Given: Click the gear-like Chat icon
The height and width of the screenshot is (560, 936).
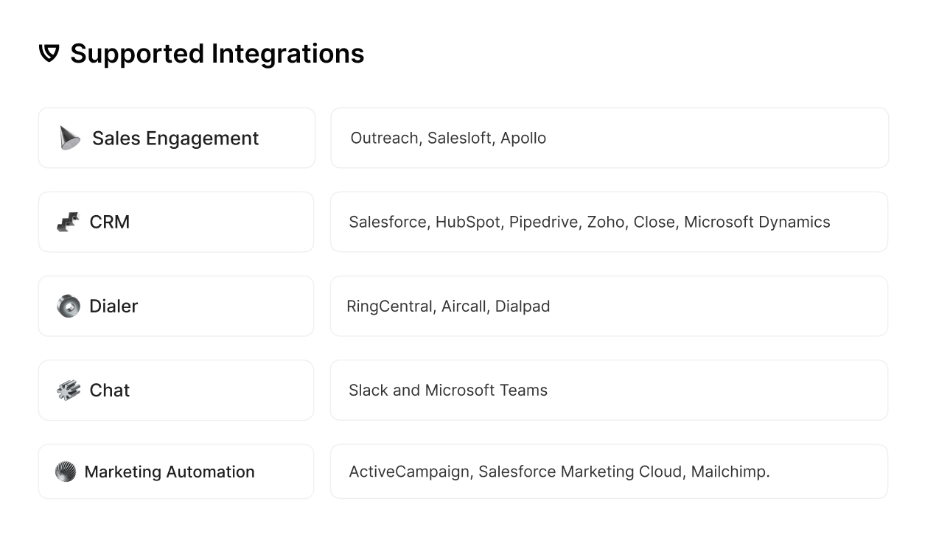Looking at the screenshot, I should [69, 390].
